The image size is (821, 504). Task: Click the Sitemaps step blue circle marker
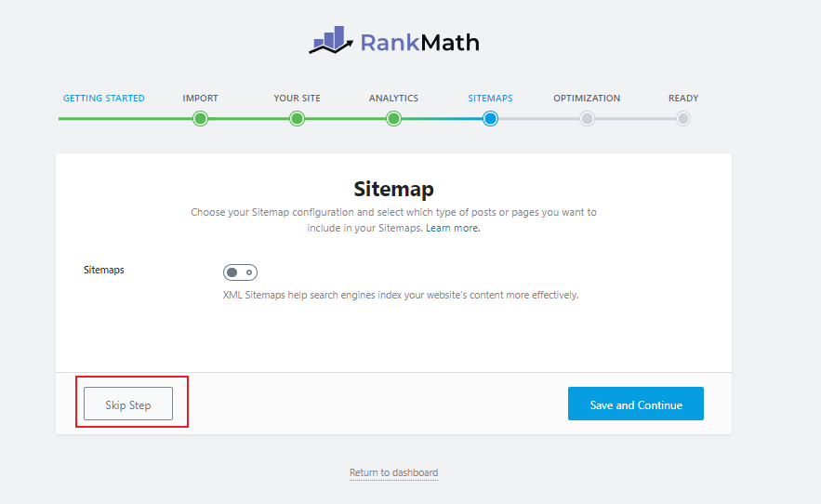(490, 118)
